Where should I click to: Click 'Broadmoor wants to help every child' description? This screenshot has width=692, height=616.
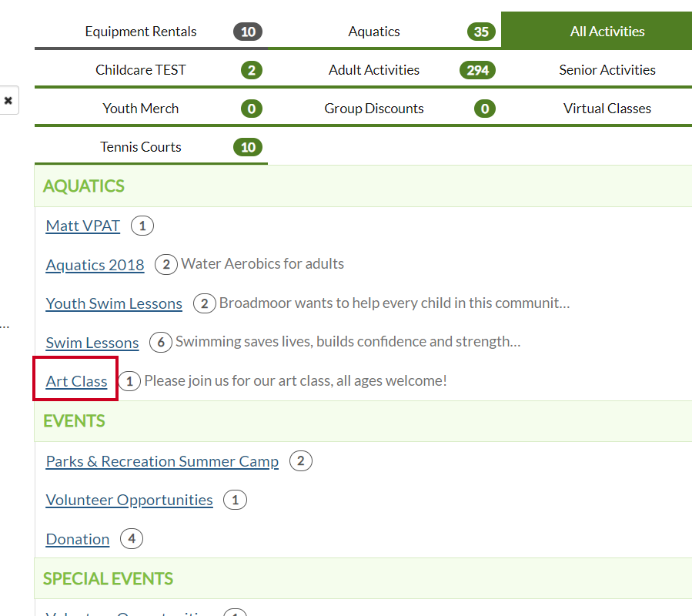(x=395, y=303)
